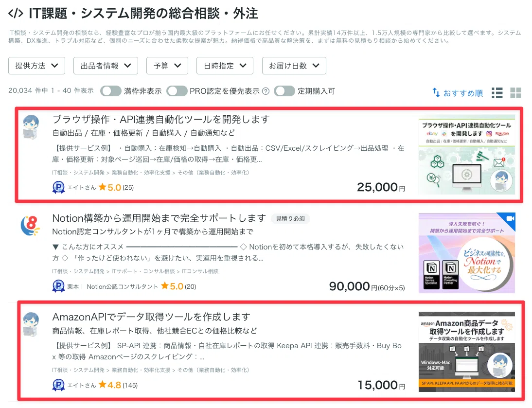Viewport: 532px width, 408px height.
Task: Toggle PRO認定を優先表示 switch
Action: point(177,91)
